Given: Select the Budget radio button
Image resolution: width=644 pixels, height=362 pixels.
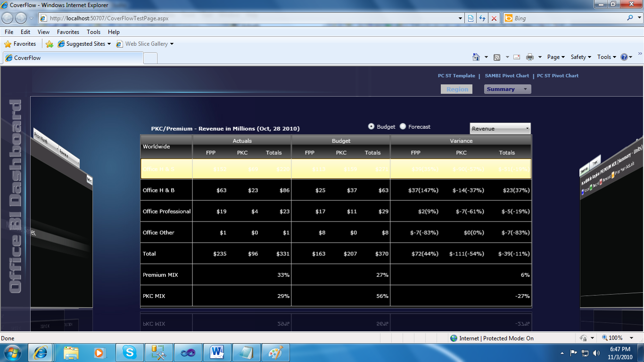Looking at the screenshot, I should pos(371,126).
